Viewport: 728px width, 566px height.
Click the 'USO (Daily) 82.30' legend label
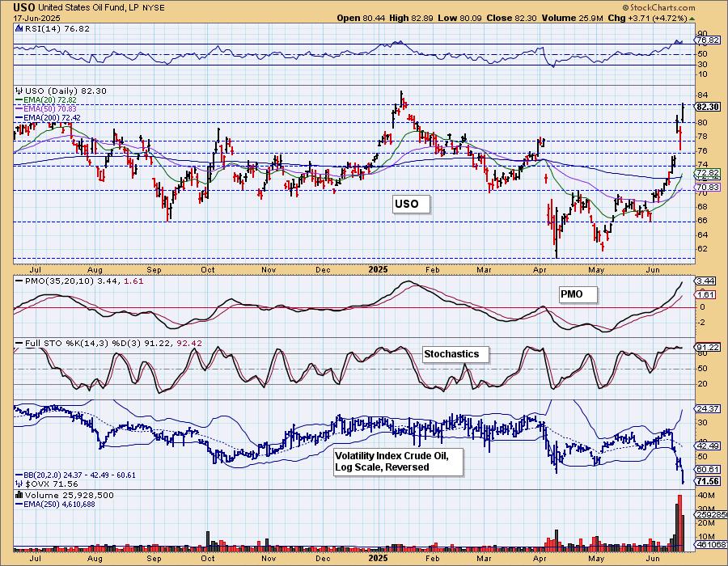point(66,91)
